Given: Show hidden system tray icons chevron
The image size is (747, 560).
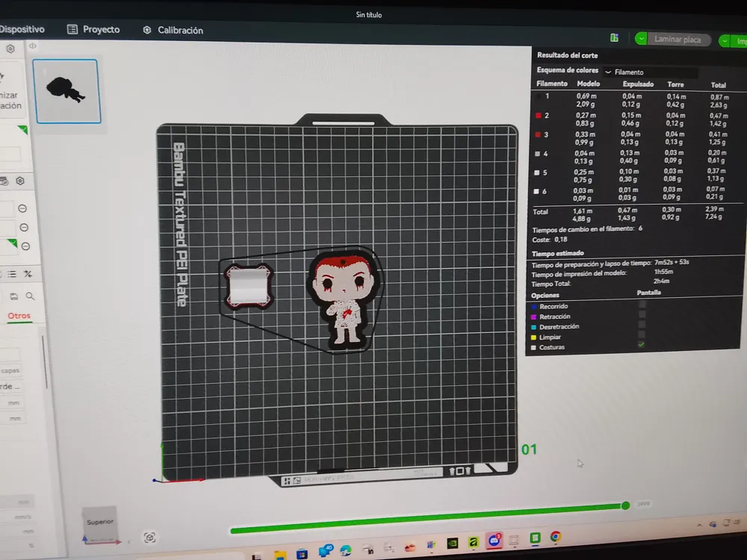Looking at the screenshot, I should (x=699, y=525).
